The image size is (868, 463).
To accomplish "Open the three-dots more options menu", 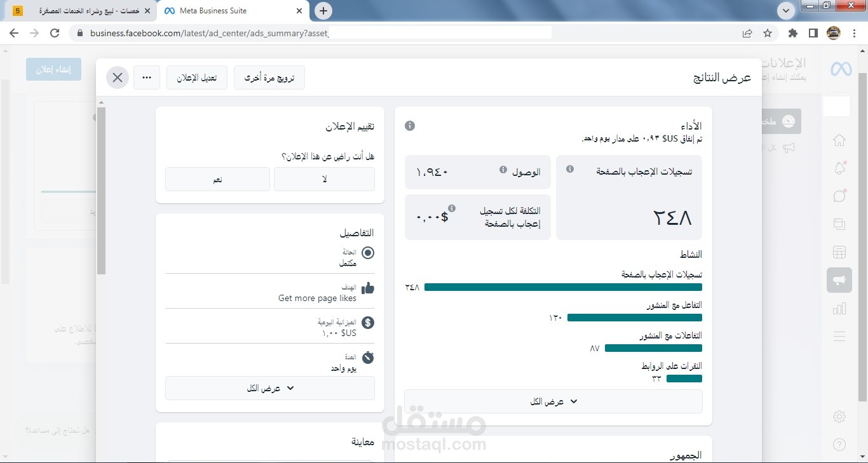I will 147,77.
